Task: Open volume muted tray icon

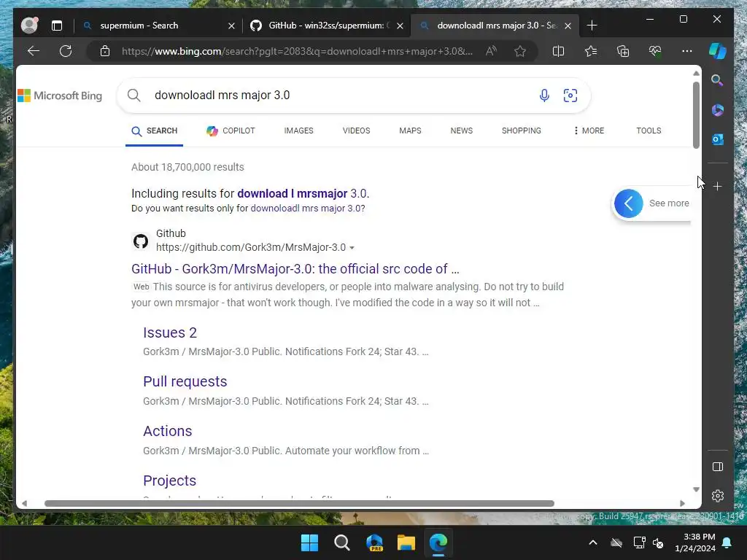Action: pos(659,542)
